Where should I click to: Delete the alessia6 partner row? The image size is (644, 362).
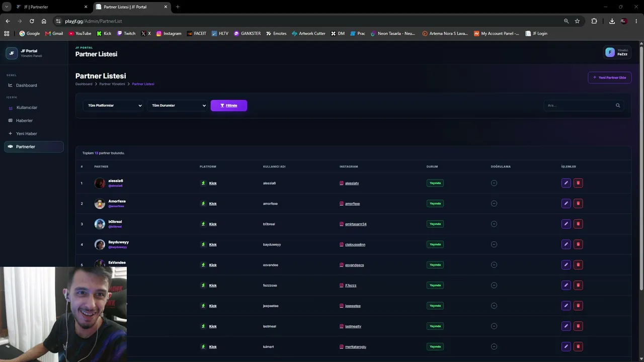578,183
